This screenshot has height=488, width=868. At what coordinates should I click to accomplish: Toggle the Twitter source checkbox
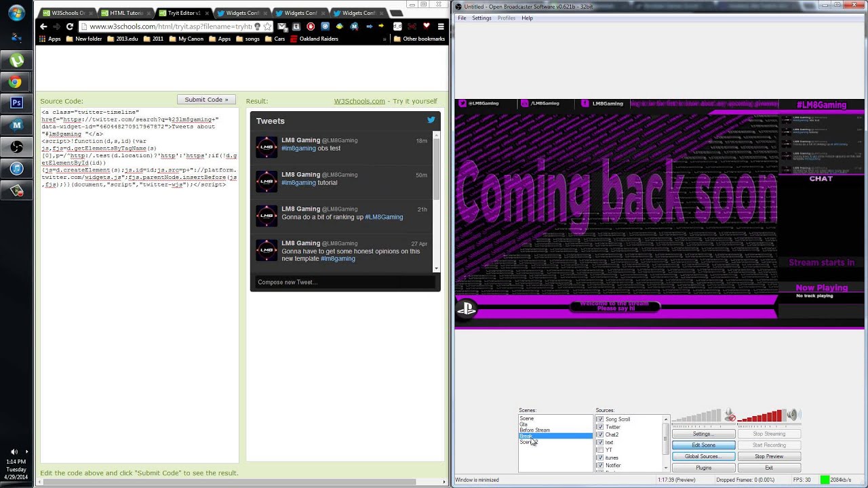click(x=599, y=427)
